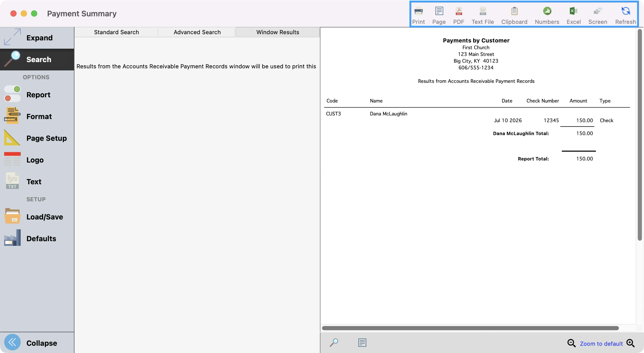This screenshot has width=644, height=353.
Task: Click the name Dana McLaughlin in the report
Action: coord(388,114)
